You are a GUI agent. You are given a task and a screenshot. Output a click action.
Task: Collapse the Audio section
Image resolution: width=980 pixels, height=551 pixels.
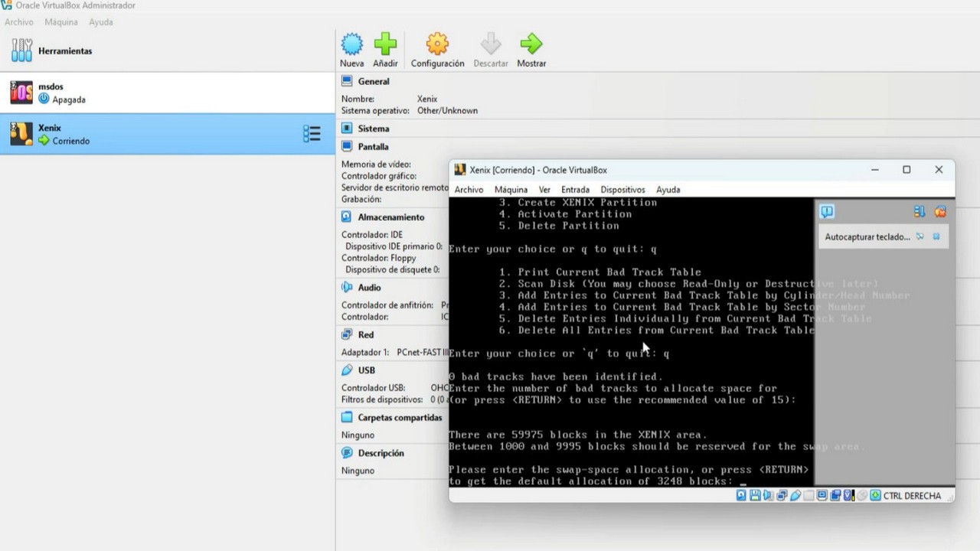(369, 288)
